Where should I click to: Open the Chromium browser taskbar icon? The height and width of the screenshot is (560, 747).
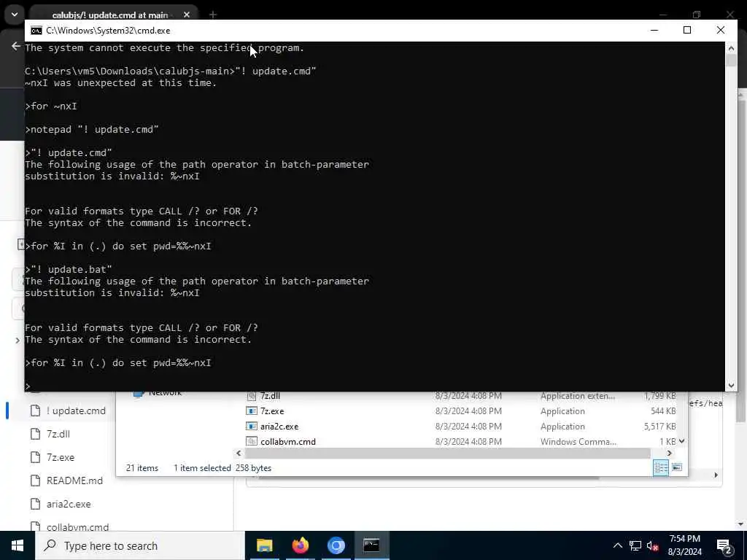[336, 545]
